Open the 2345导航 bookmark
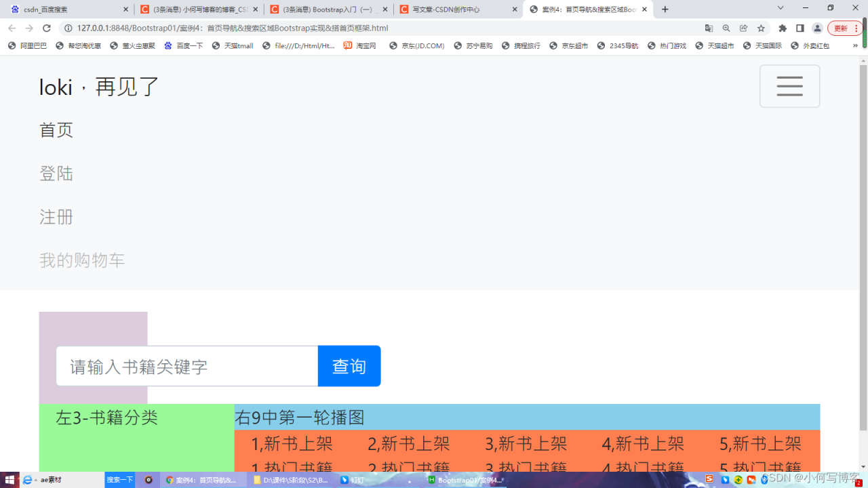Screen dimensions: 868x488 (618, 46)
